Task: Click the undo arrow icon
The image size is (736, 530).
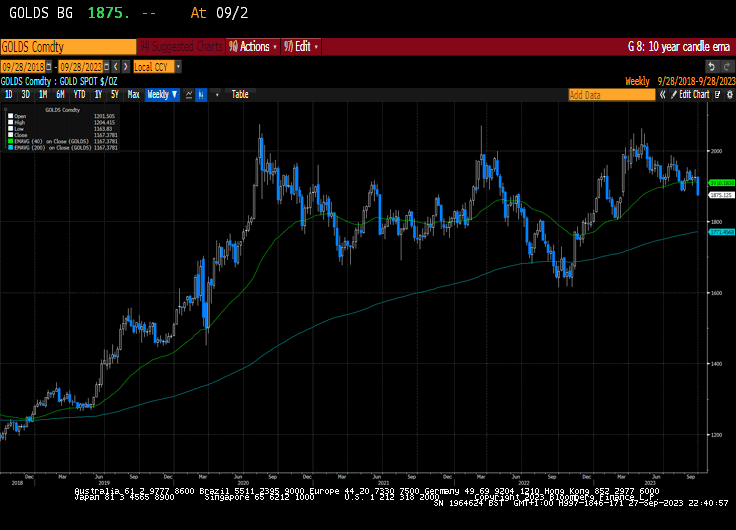Action: (712, 67)
